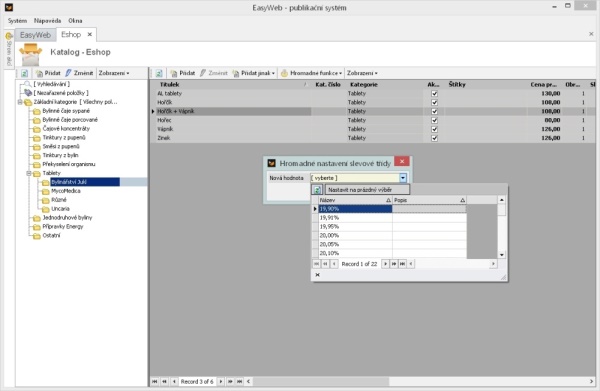Image resolution: width=600 pixels, height=391 pixels.
Task: Open the [ Vyhledávání ] search node
Action: [51, 84]
